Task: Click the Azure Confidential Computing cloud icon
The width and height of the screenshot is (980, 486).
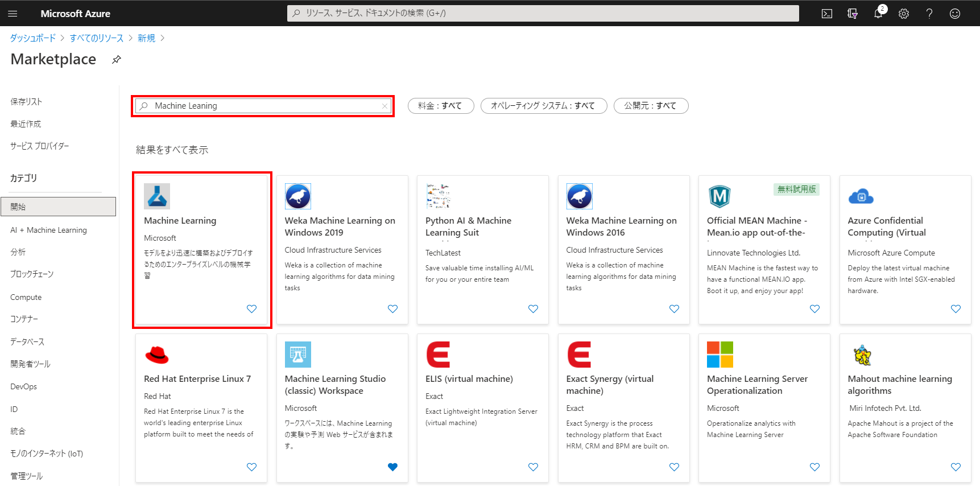Action: pos(861,196)
